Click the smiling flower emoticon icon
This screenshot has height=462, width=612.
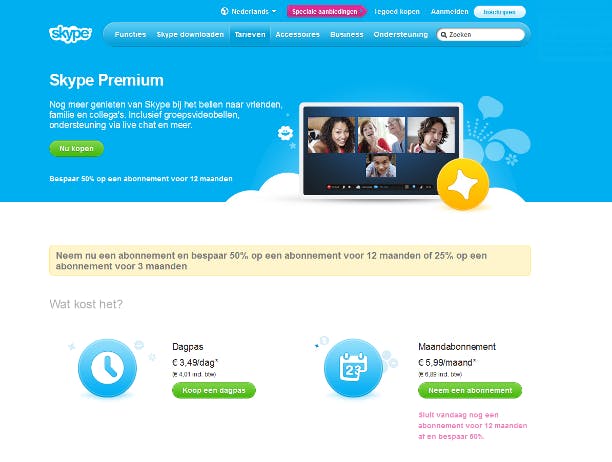(285, 133)
